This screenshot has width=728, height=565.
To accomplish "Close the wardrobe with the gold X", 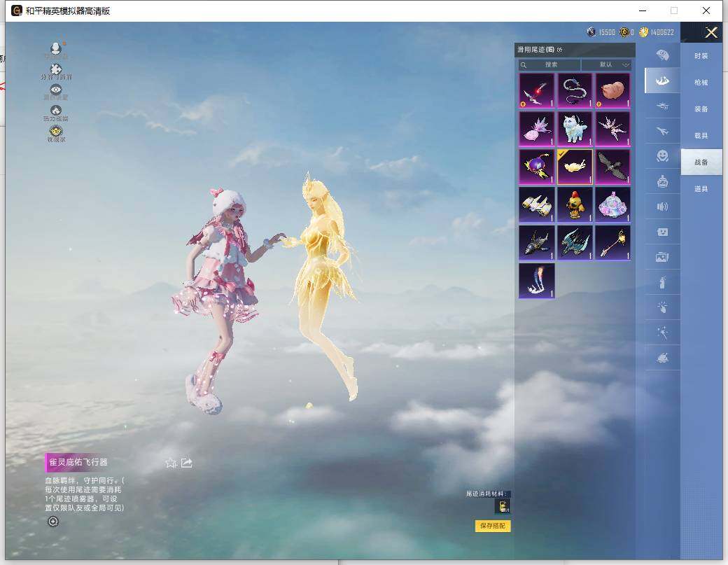I will point(710,32).
